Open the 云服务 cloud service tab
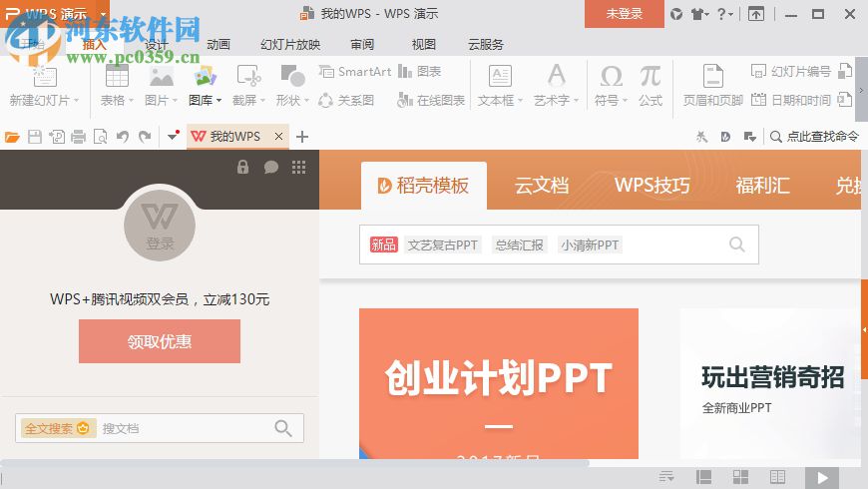This screenshot has height=489, width=868. click(x=486, y=44)
